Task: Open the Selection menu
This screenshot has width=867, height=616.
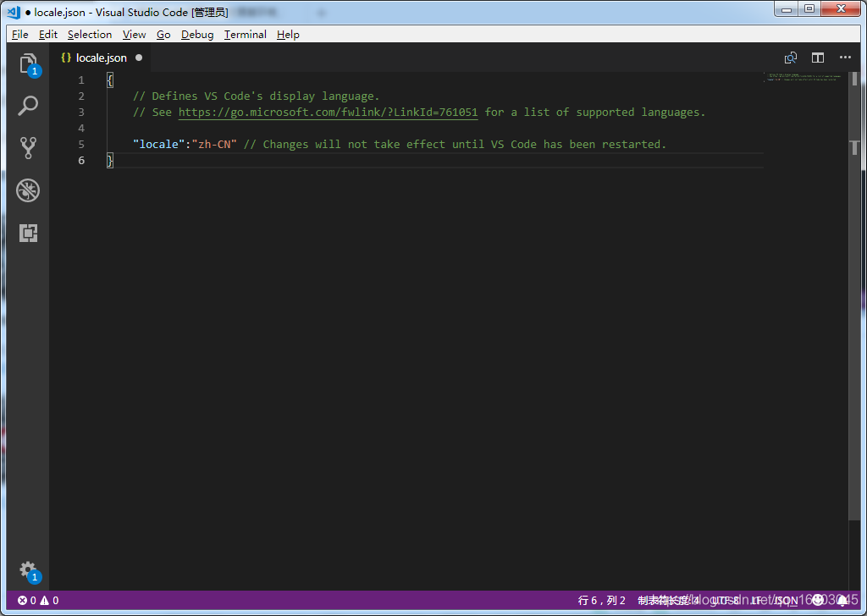Action: click(x=90, y=34)
